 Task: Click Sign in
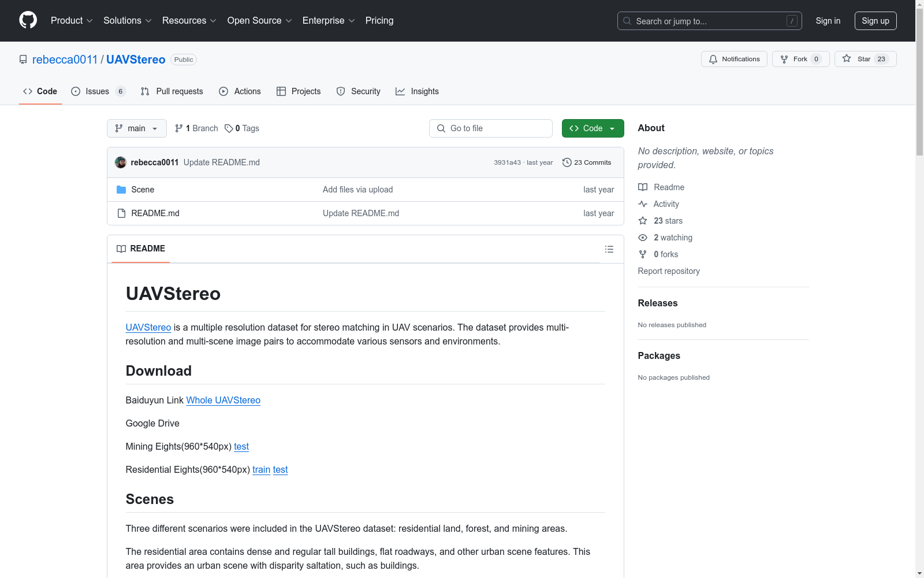[x=828, y=21]
